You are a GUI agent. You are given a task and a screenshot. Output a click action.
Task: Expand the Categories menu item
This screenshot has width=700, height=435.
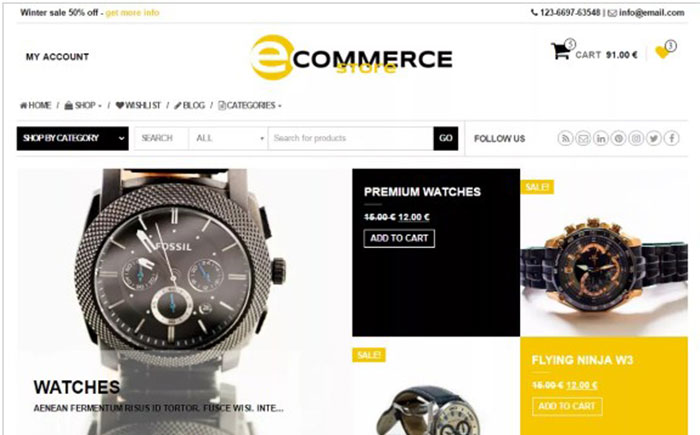[250, 105]
